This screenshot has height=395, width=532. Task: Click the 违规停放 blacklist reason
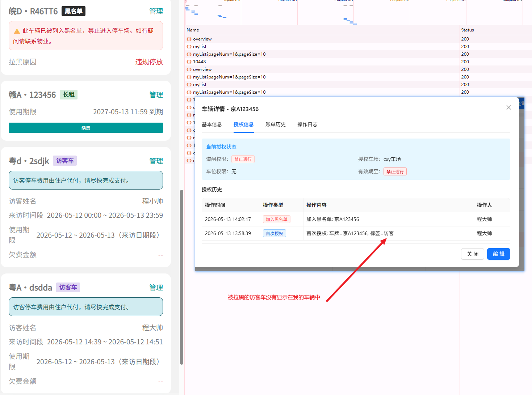(149, 62)
